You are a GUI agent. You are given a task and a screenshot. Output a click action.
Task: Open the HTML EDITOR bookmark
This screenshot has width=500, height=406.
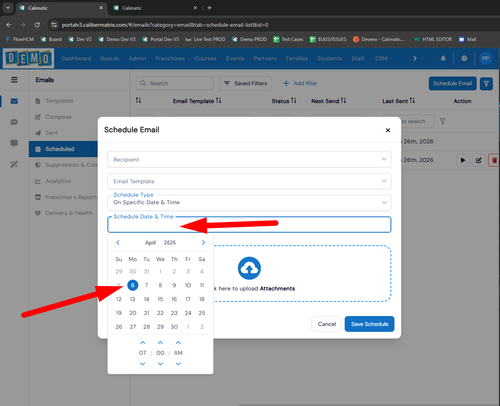pyautogui.click(x=433, y=39)
